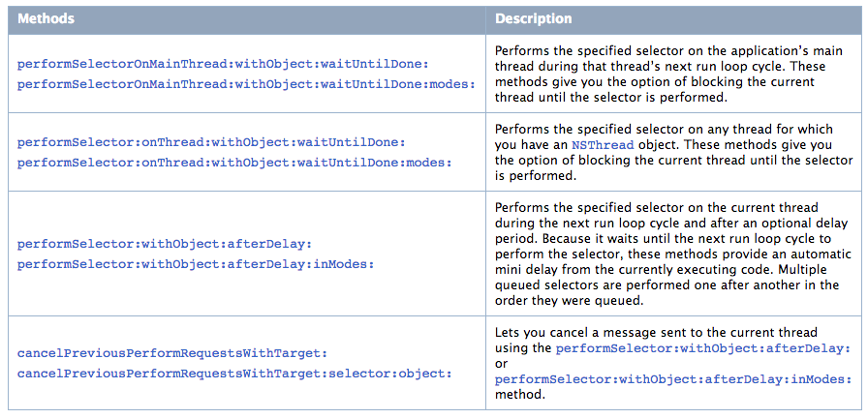Open performSelector:withObject:afterDelay:inModes: link in Methods column
Image resolution: width=868 pixels, height=419 pixels.
(197, 262)
